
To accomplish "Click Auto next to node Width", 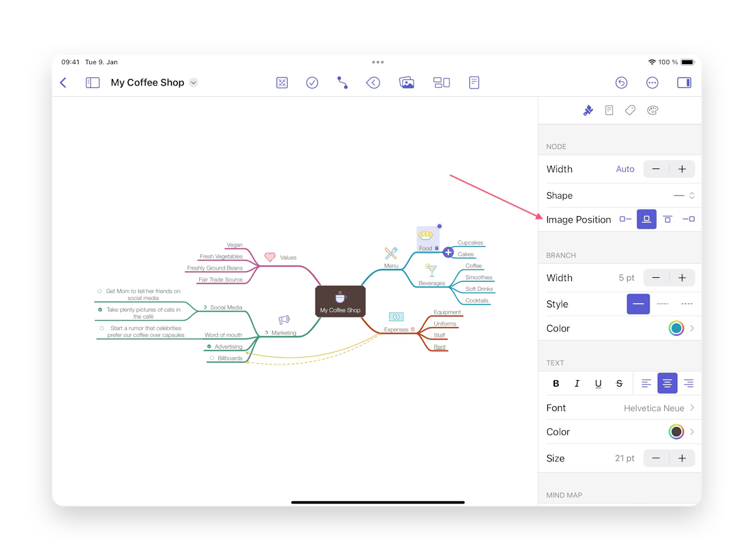I will pyautogui.click(x=625, y=169).
